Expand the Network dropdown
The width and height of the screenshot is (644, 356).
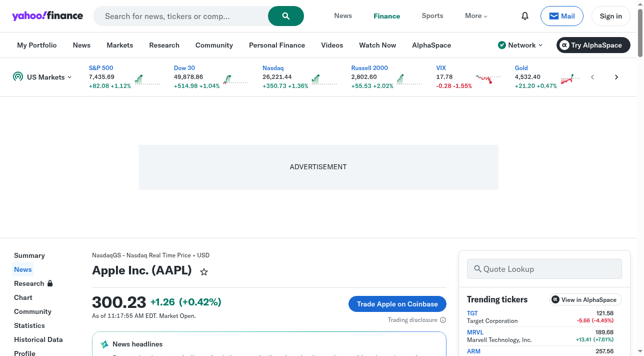520,45
